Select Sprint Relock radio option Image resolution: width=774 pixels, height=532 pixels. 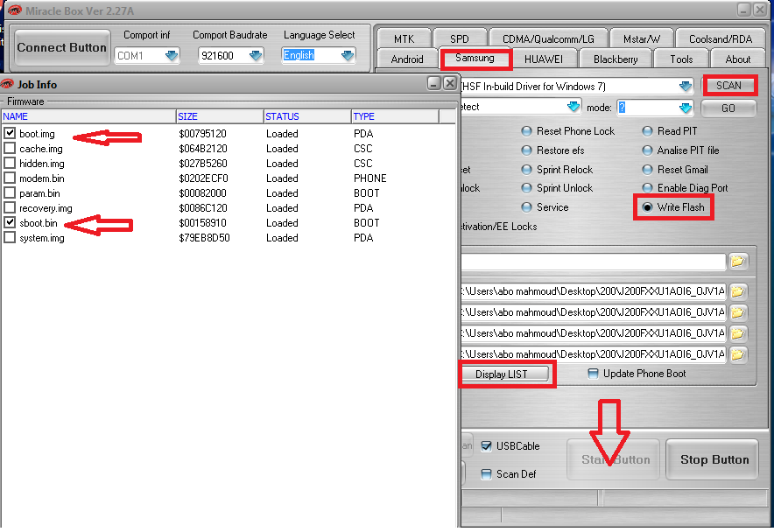[x=527, y=170]
